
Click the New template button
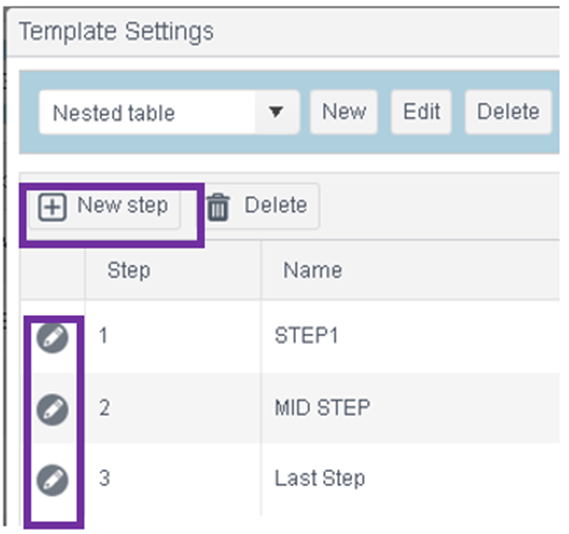(x=344, y=112)
